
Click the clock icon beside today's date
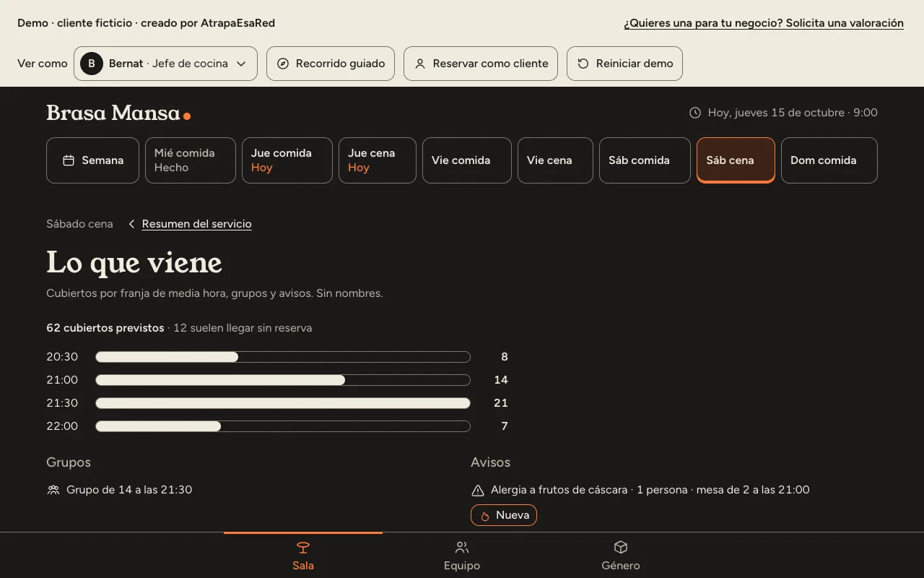click(x=695, y=113)
